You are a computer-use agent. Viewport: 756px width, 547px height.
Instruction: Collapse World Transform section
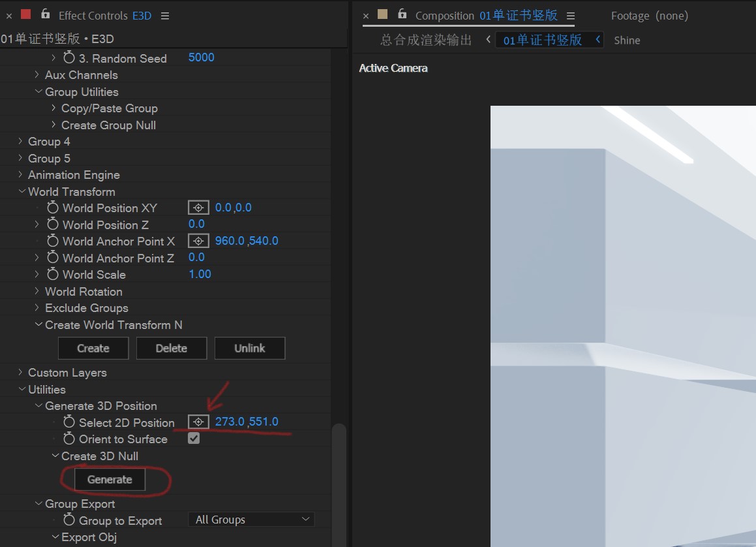click(22, 191)
